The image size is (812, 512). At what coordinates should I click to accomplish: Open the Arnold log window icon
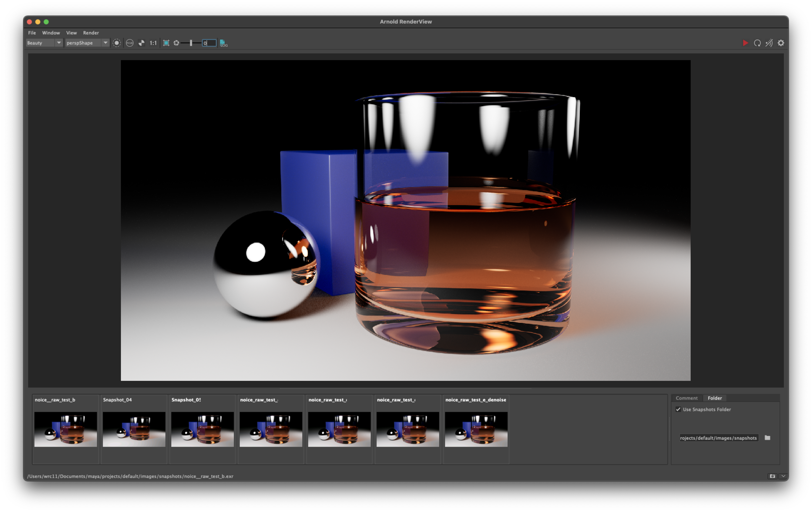223,43
